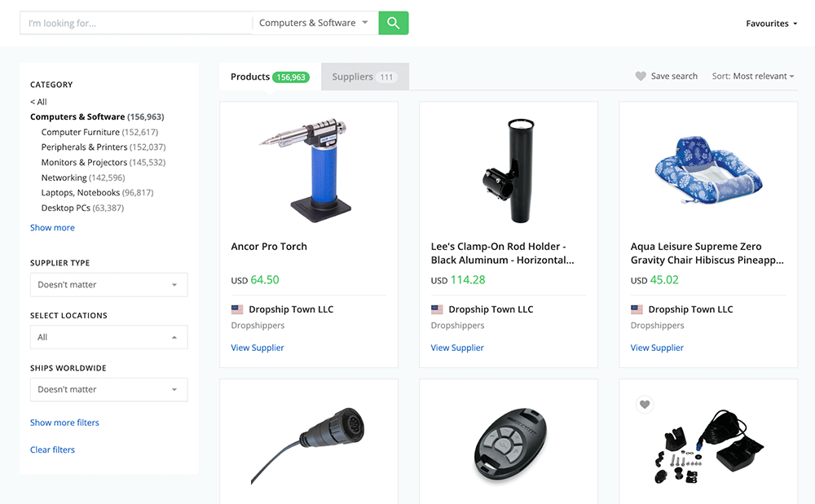
Task: Open the Favourites menu
Action: pyautogui.click(x=771, y=24)
